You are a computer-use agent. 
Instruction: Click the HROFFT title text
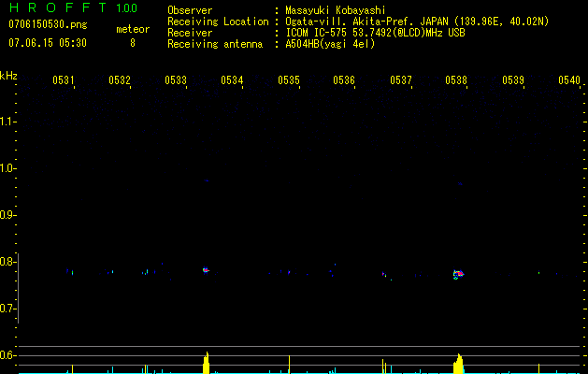pyautogui.click(x=58, y=7)
